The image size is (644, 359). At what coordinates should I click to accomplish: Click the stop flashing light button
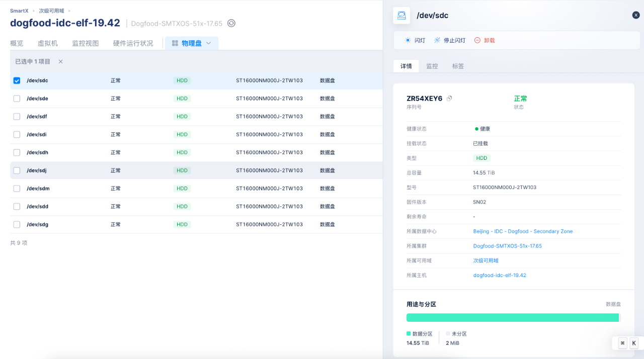pos(449,40)
